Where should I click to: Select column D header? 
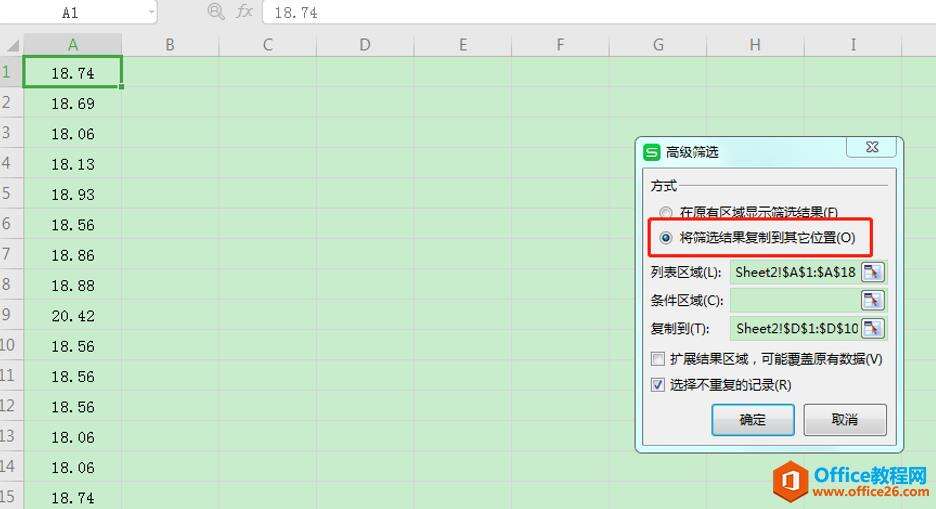pyautogui.click(x=365, y=45)
